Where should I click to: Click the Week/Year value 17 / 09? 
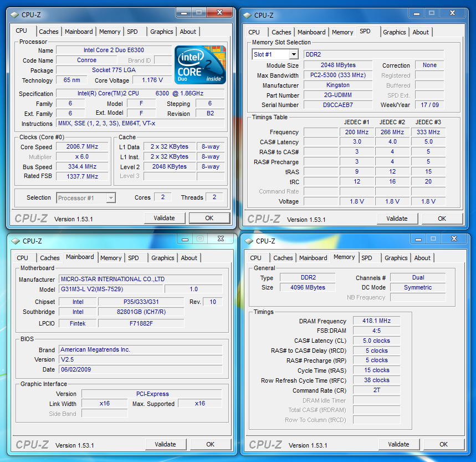coord(429,105)
